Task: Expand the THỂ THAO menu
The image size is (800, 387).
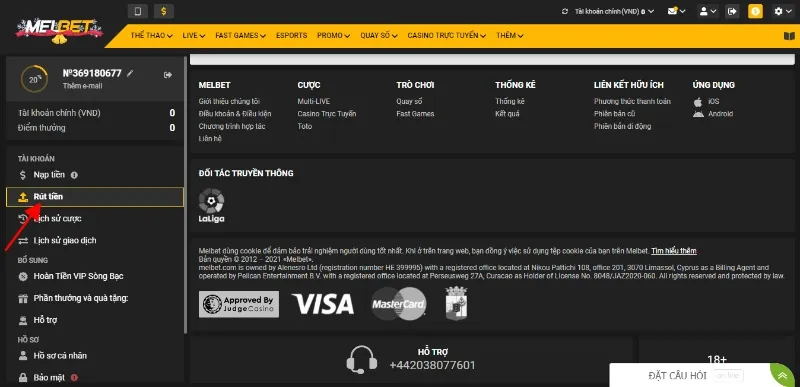Action: 152,36
